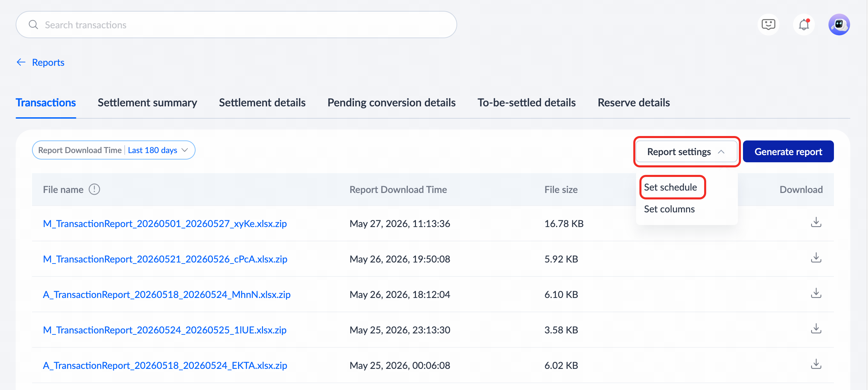The height and width of the screenshot is (390, 868).
Task: Switch to the Settlement summary tab
Action: tap(147, 103)
